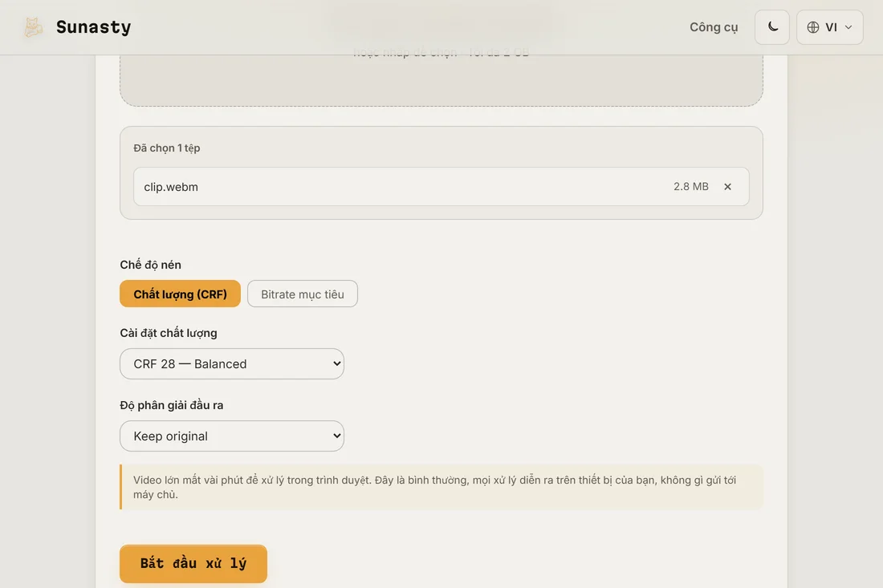Open the CRF 28 — Balanced dropdown

coord(232,363)
